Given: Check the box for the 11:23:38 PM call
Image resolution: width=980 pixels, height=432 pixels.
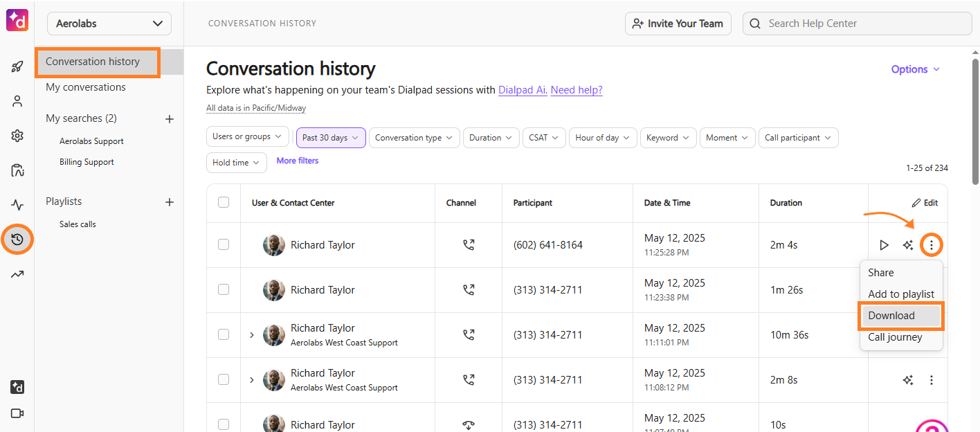Looking at the screenshot, I should pyautogui.click(x=224, y=289).
